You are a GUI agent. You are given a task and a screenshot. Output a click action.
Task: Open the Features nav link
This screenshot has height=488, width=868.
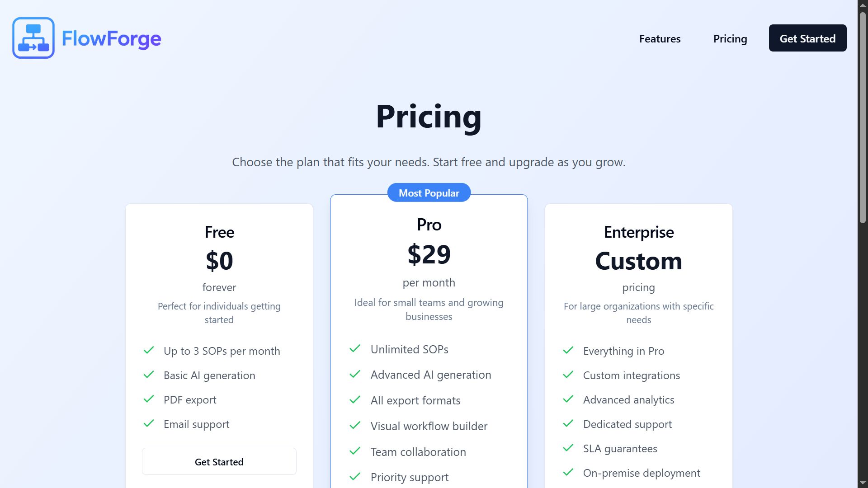click(660, 38)
